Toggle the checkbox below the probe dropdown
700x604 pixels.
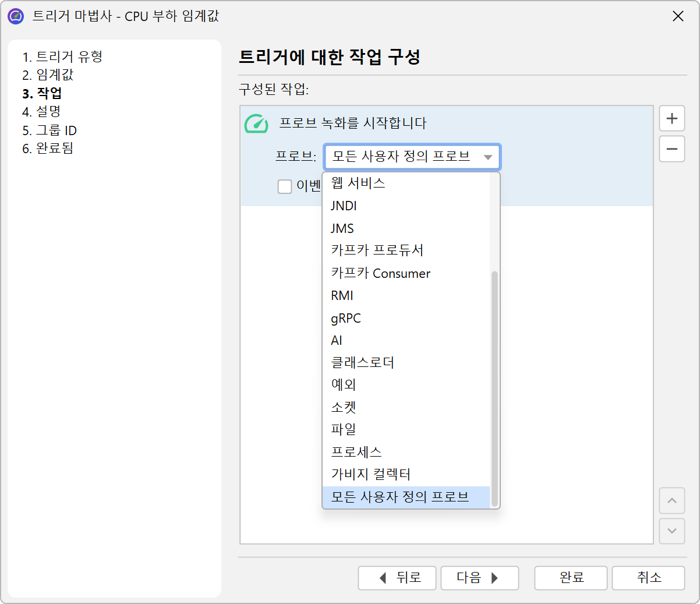point(285,186)
